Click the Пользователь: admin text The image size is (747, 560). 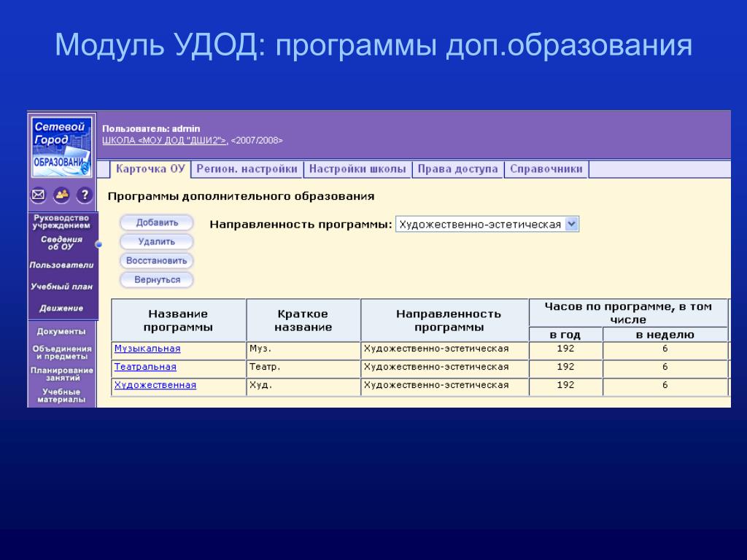click(151, 128)
